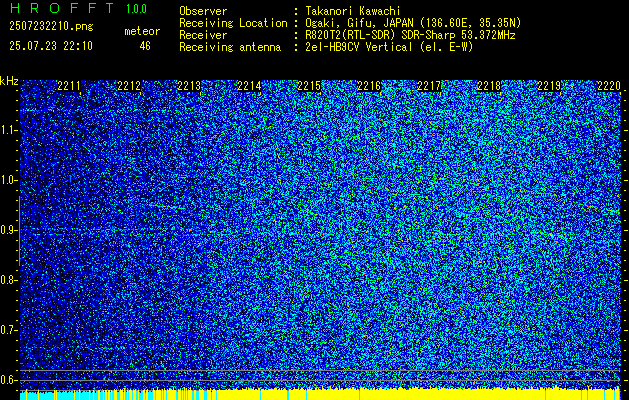The height and width of the screenshot is (400, 629).
Task: Click the Receiving Location field label
Action: point(233,23)
